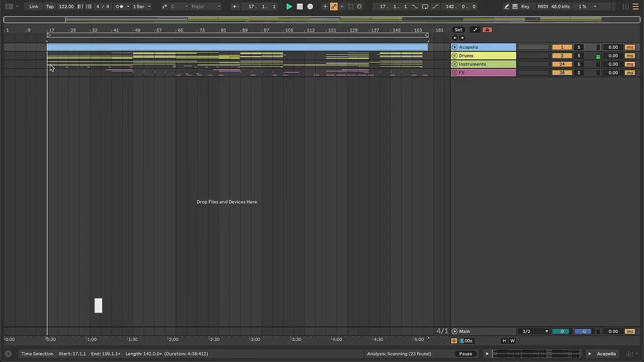Image resolution: width=644 pixels, height=362 pixels.
Task: Enable the Automation Arm button
Action: [334, 7]
